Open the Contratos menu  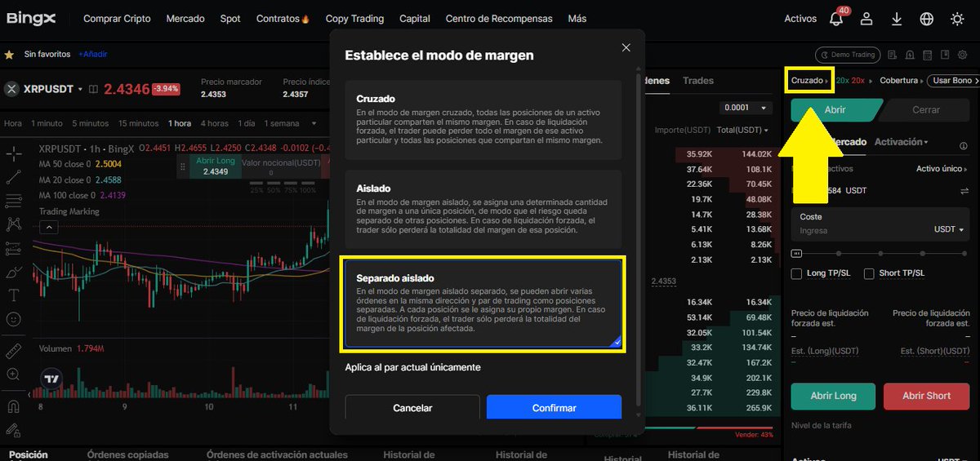(283, 19)
